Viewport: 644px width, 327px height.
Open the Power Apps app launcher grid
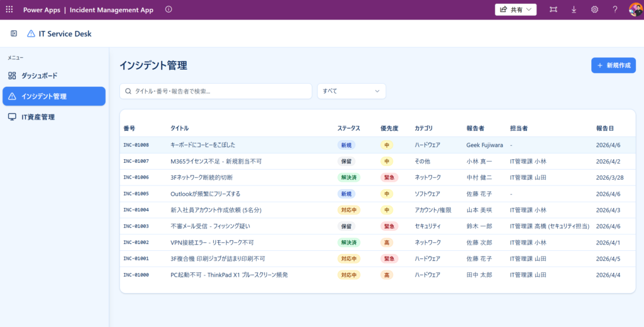coord(9,9)
